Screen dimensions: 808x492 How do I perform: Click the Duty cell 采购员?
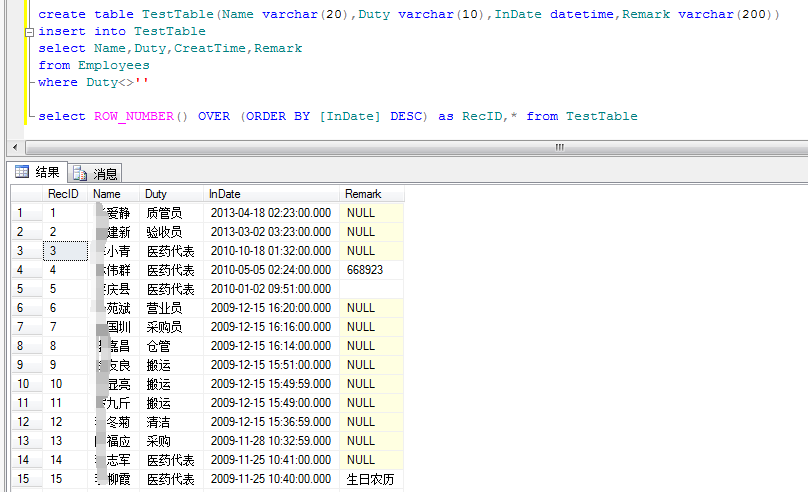pyautogui.click(x=171, y=327)
